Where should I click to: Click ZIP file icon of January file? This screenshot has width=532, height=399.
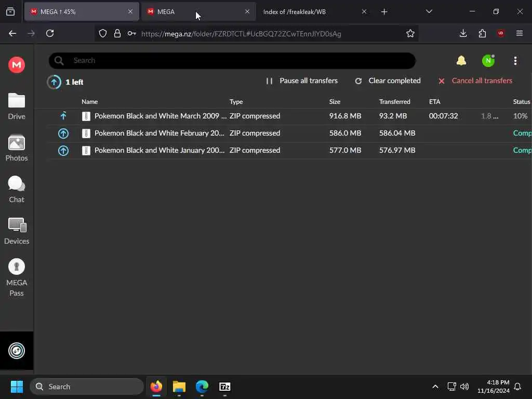tap(86, 150)
